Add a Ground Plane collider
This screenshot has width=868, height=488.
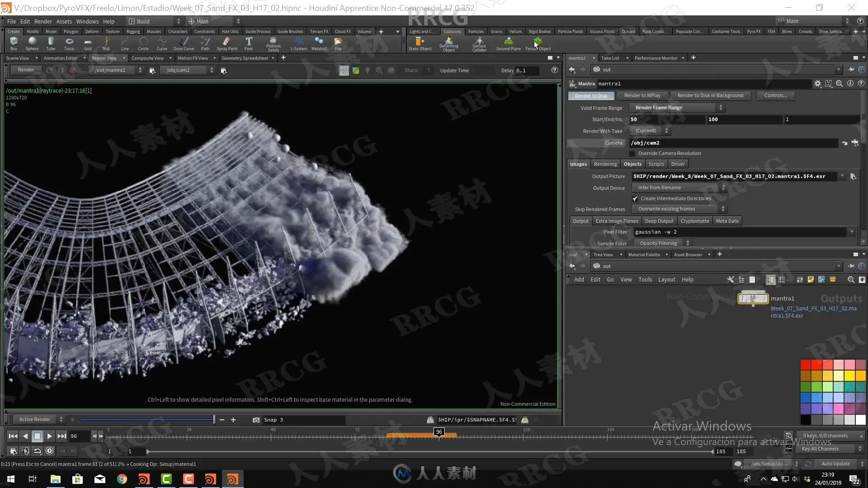[508, 43]
